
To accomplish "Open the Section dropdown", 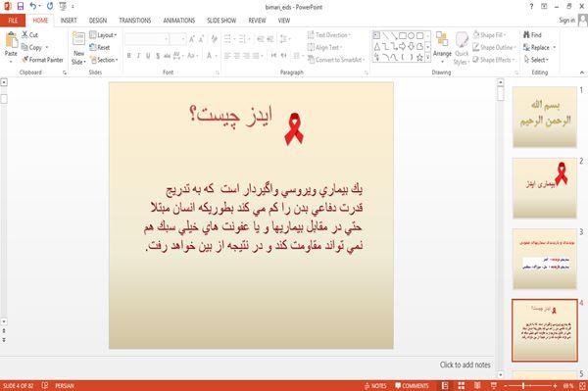I will (104, 60).
